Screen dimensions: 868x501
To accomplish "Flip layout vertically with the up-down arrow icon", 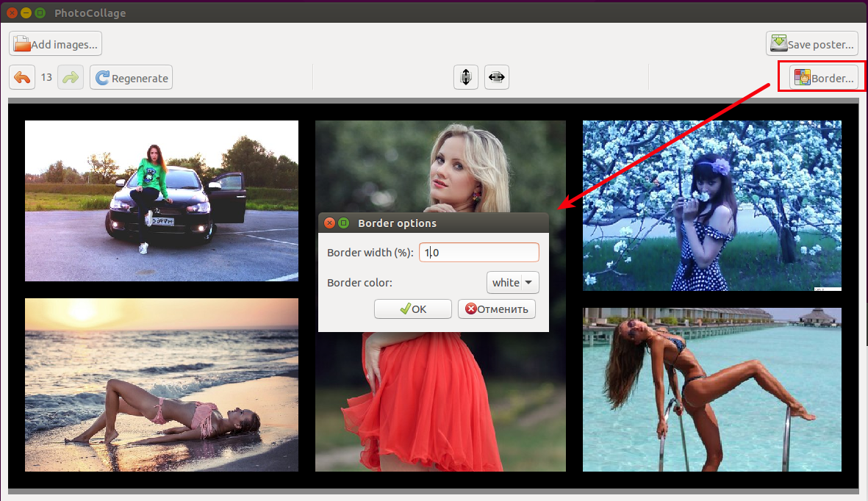I will coord(466,78).
